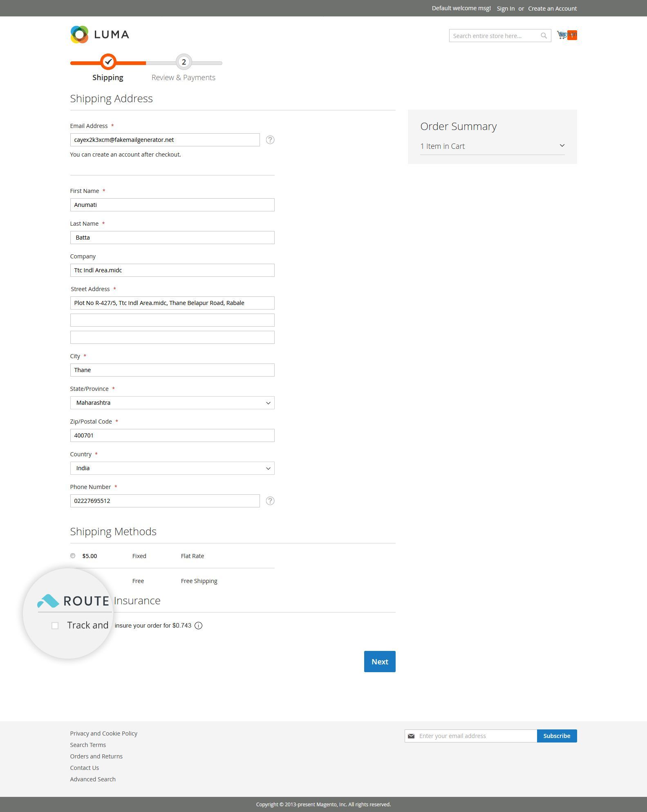
Task: Open the shopping cart icon
Action: tap(562, 36)
